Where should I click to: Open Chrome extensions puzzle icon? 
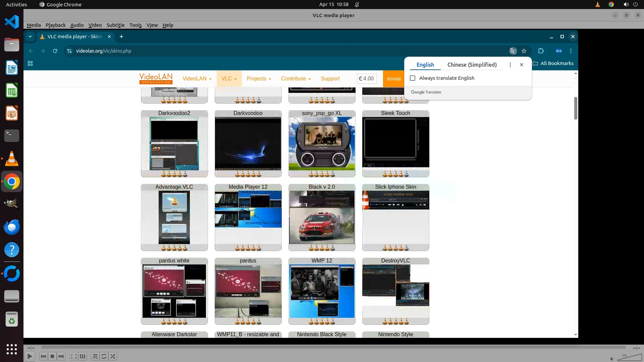[541, 51]
